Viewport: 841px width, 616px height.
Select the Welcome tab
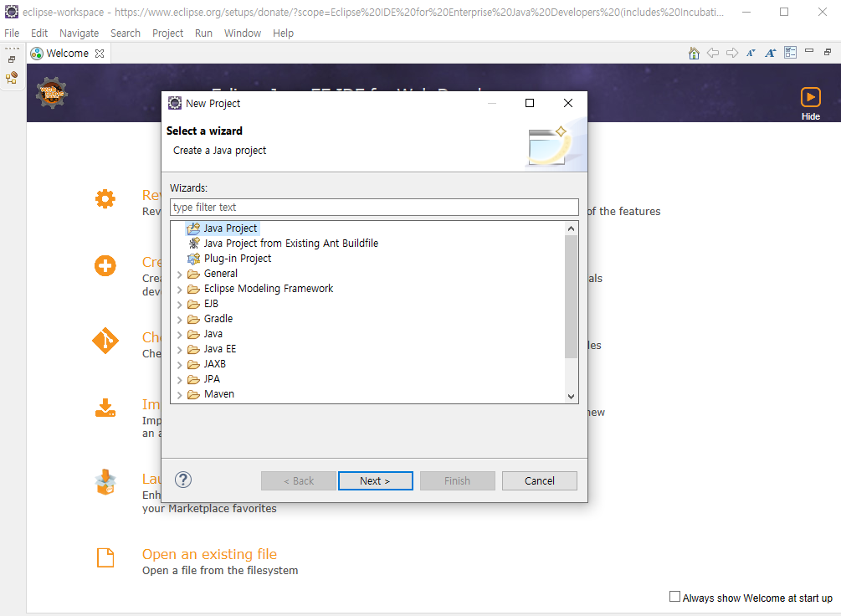click(x=67, y=53)
